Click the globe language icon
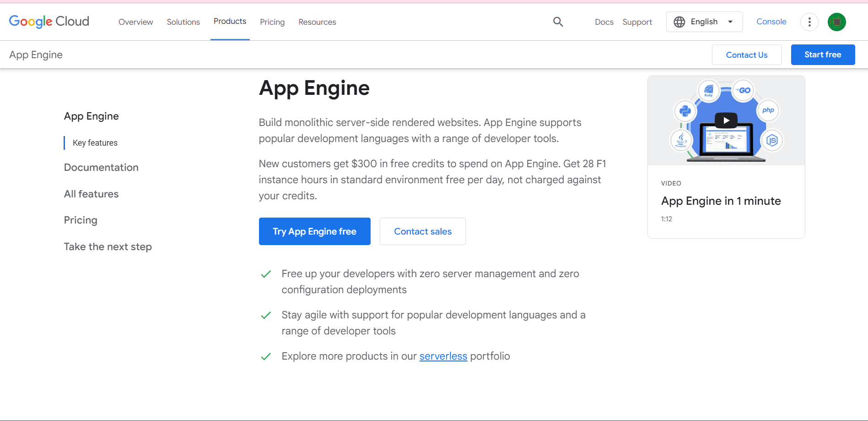 coord(679,22)
